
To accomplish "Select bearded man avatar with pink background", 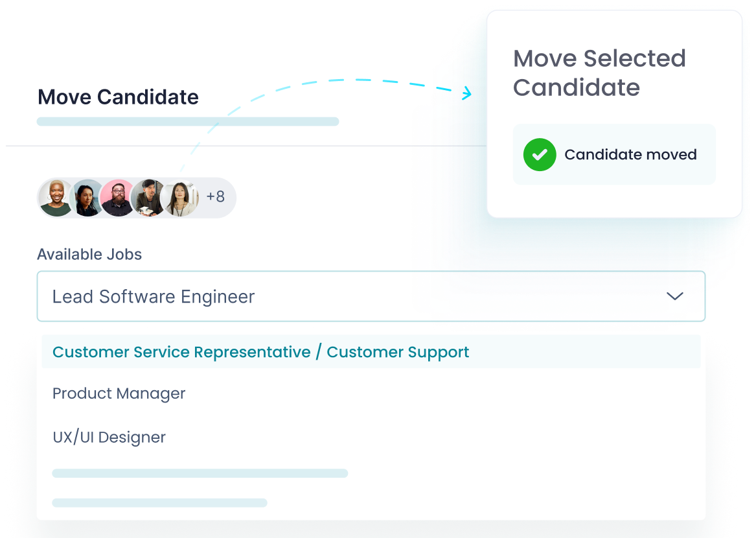I will [x=117, y=198].
